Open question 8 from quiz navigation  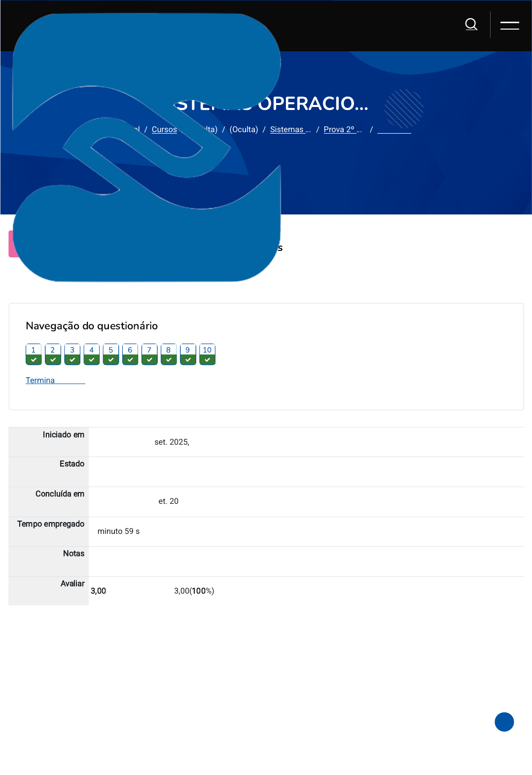click(x=169, y=354)
